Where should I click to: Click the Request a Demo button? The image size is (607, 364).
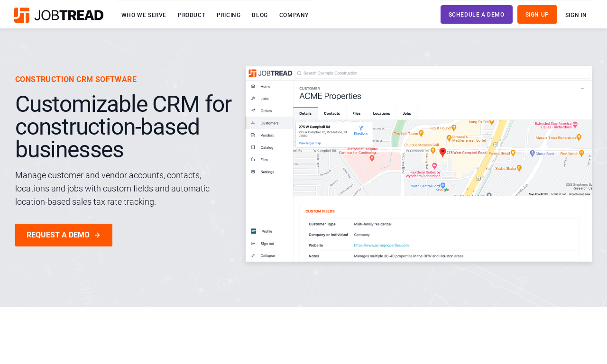[x=64, y=235]
